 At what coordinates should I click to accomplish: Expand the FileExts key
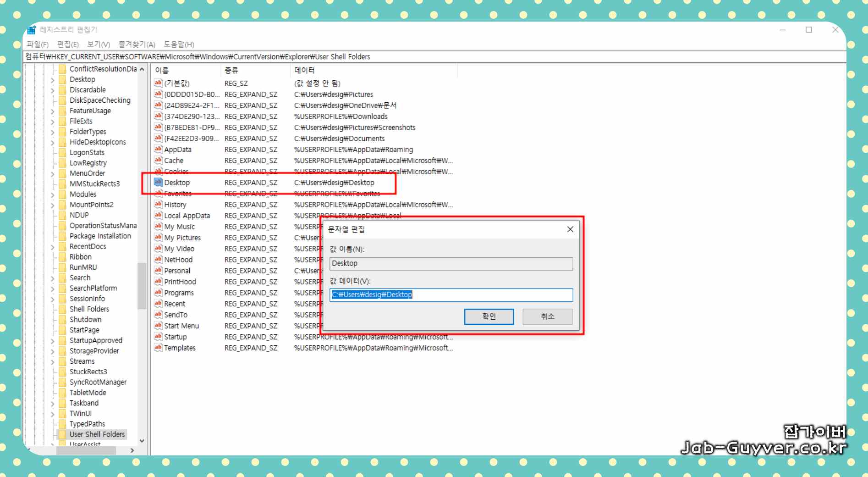point(52,122)
